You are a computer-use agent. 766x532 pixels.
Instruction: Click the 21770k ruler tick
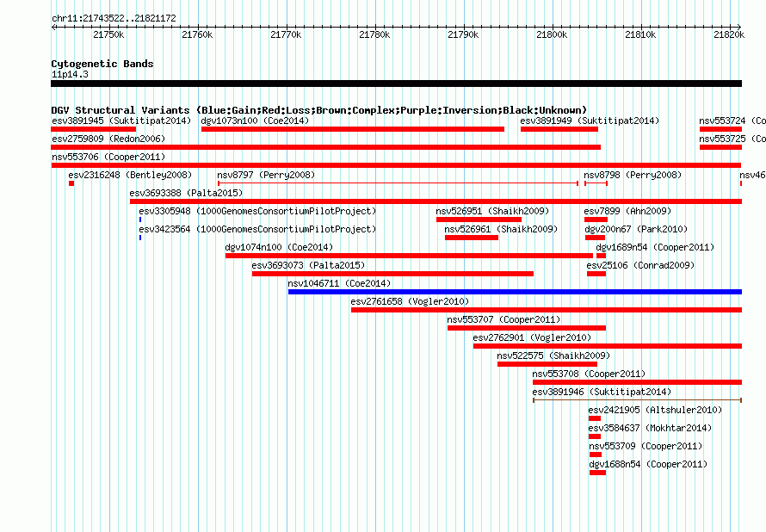coord(286,34)
